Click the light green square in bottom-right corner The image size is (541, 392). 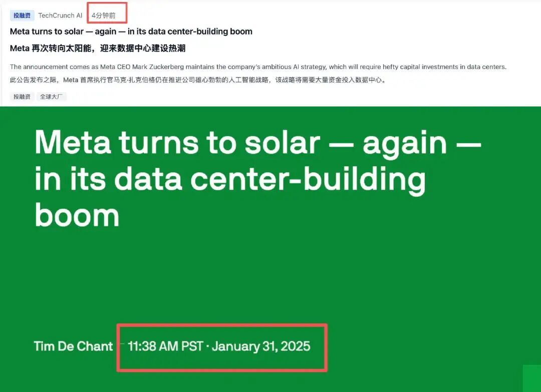click(531, 378)
